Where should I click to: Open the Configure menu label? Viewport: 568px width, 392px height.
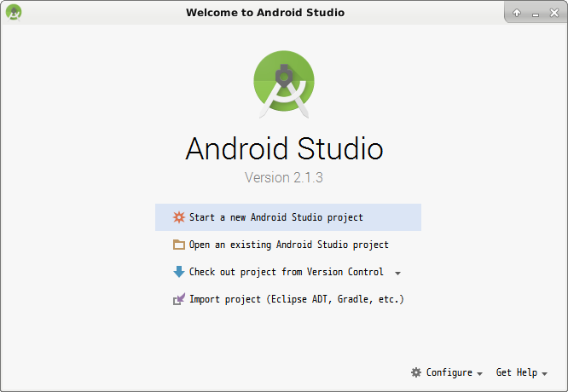(449, 372)
